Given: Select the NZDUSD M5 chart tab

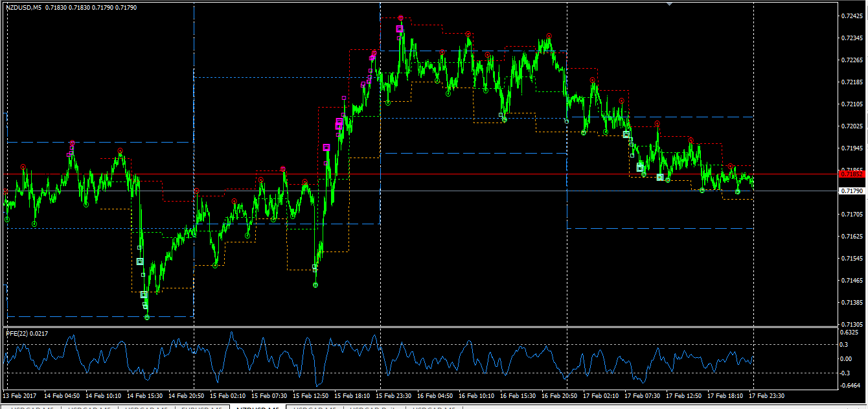Looking at the screenshot, I should [258, 407].
